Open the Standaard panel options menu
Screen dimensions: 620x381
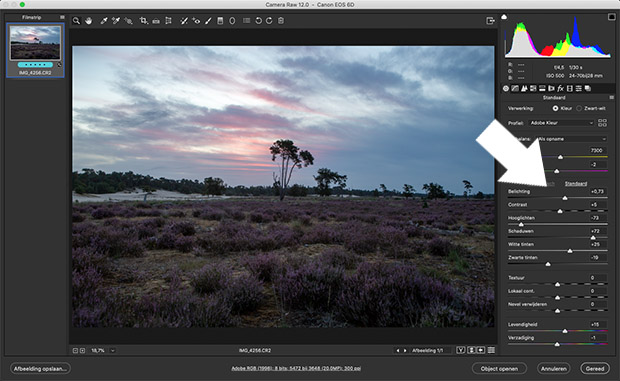pyautogui.click(x=612, y=97)
